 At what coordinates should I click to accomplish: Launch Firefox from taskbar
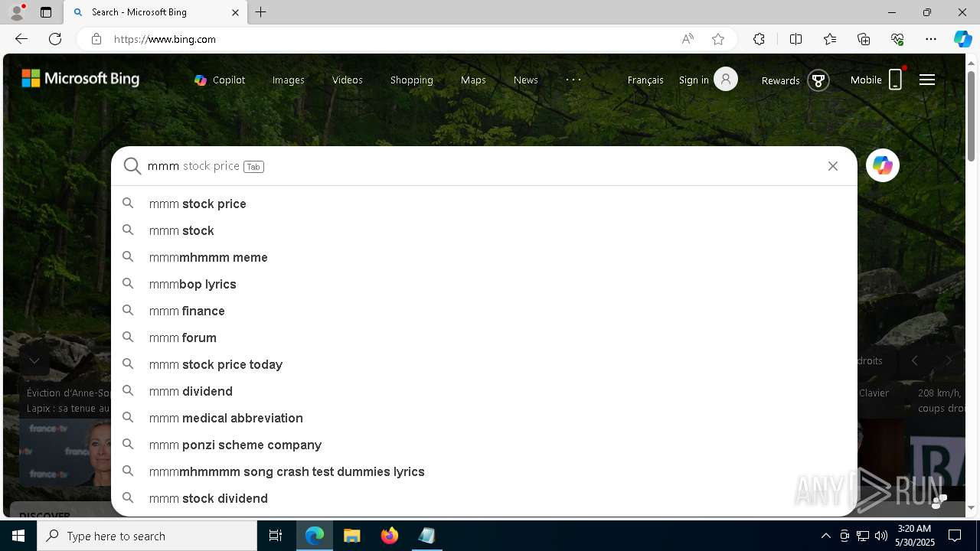390,536
